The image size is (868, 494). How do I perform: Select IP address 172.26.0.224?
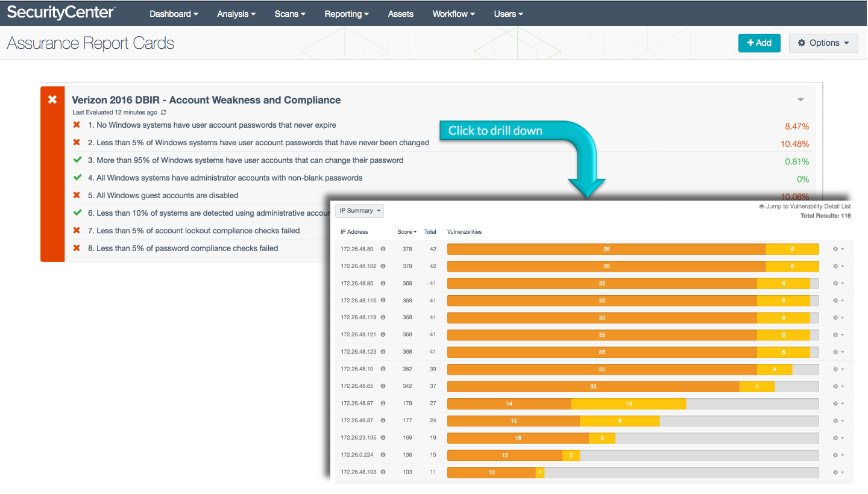tap(357, 455)
